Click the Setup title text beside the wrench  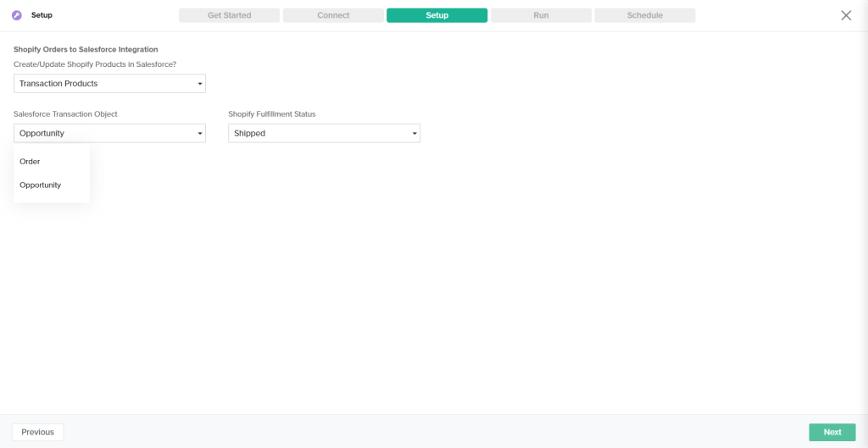click(x=42, y=15)
